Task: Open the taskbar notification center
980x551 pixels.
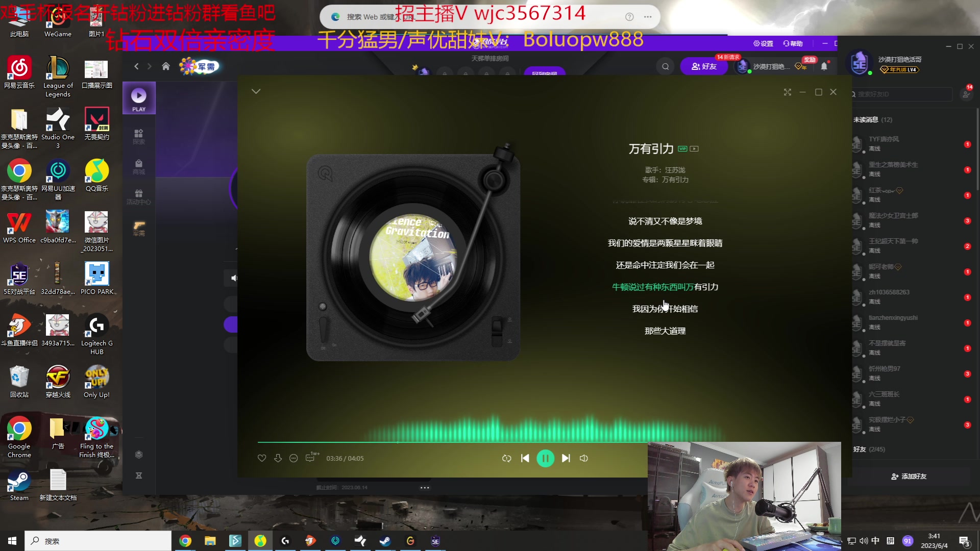Action: point(964,541)
